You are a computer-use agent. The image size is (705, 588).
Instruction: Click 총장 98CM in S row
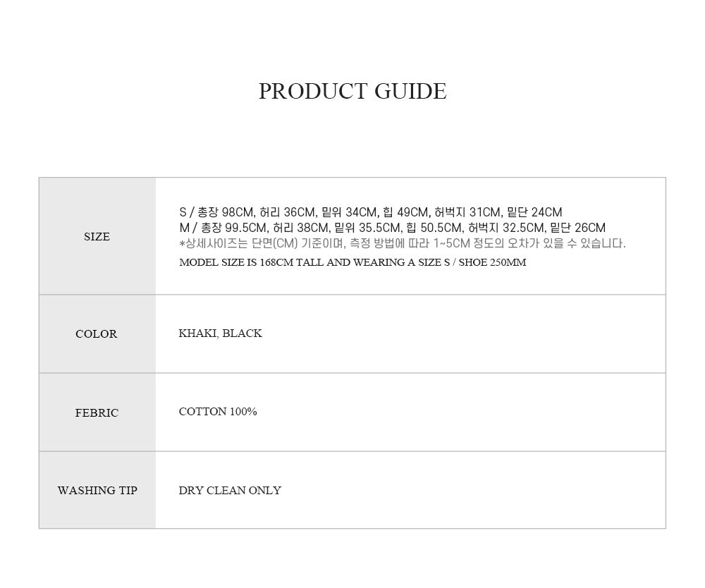pos(226,212)
